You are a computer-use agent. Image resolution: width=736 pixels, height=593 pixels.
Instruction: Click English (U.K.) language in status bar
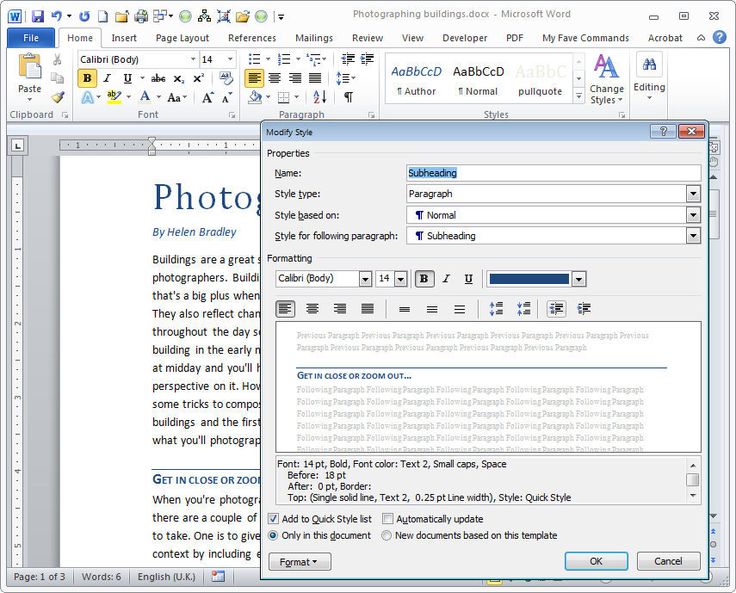point(166,577)
